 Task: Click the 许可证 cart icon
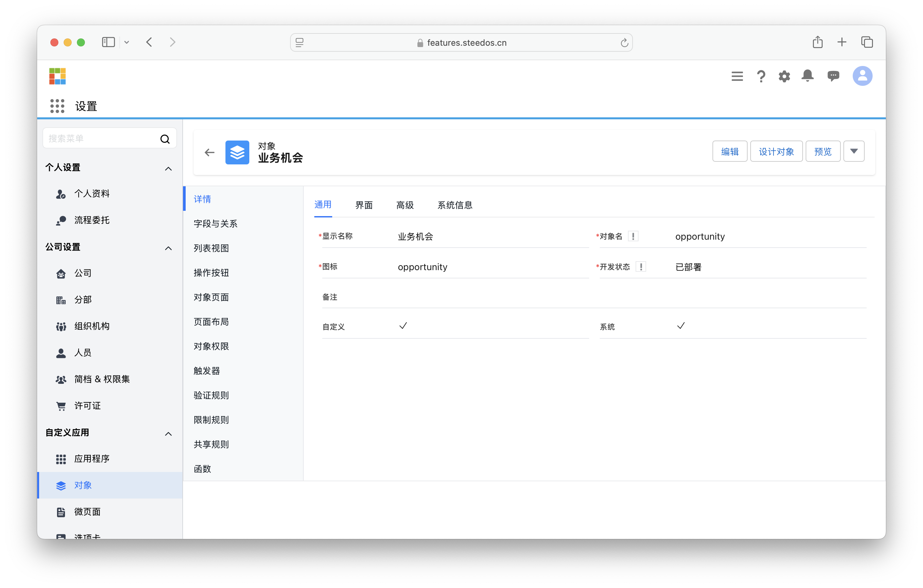[61, 406]
